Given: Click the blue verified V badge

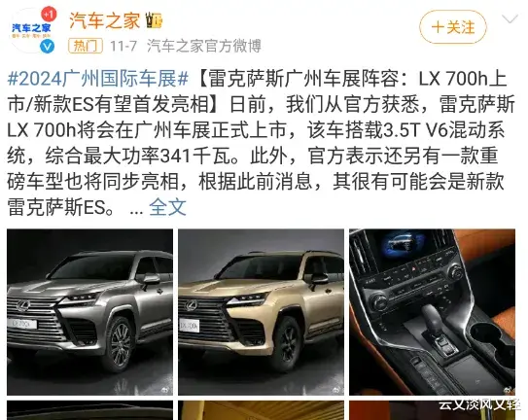Looking at the screenshot, I should (x=47, y=47).
